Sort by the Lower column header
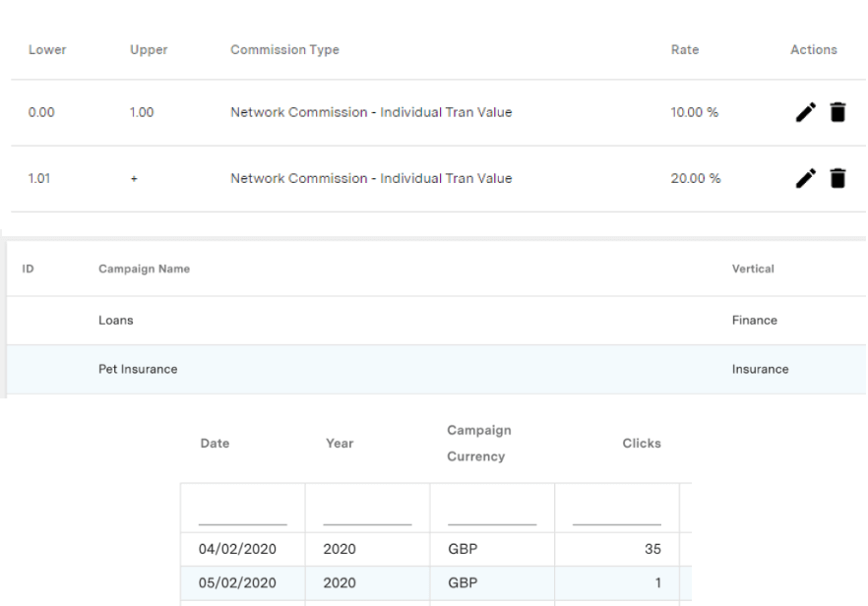The width and height of the screenshot is (868, 606). pyautogui.click(x=47, y=50)
